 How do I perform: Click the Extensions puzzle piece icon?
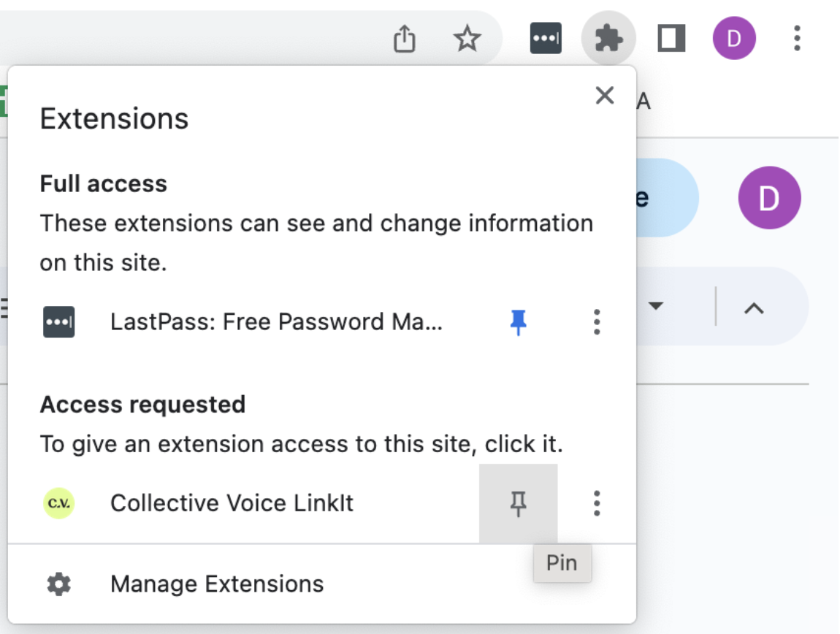click(608, 39)
